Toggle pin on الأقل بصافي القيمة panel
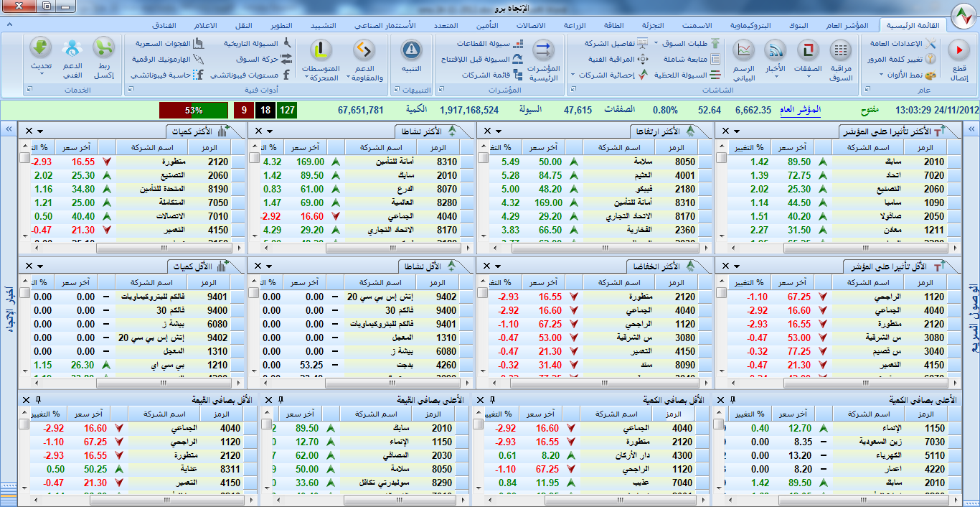The height and width of the screenshot is (507, 980). [x=39, y=399]
